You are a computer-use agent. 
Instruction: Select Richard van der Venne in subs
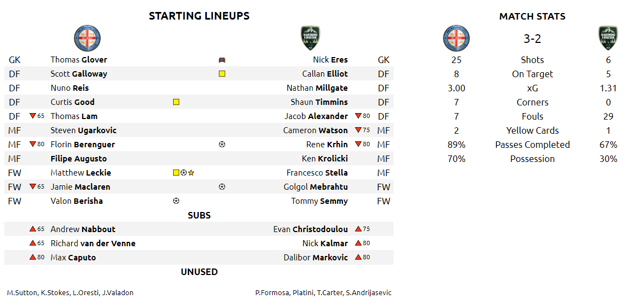[93, 243]
